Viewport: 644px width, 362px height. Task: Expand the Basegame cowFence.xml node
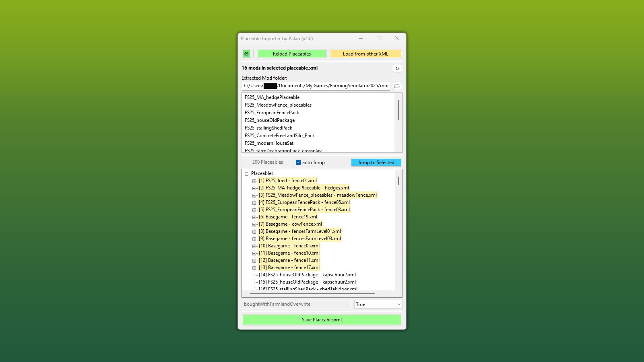point(254,224)
